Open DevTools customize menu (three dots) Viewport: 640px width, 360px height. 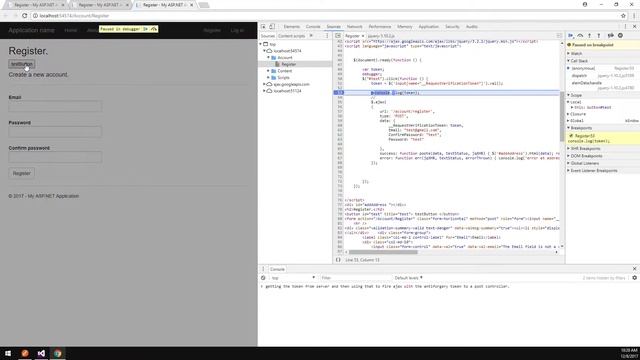pos(625,27)
